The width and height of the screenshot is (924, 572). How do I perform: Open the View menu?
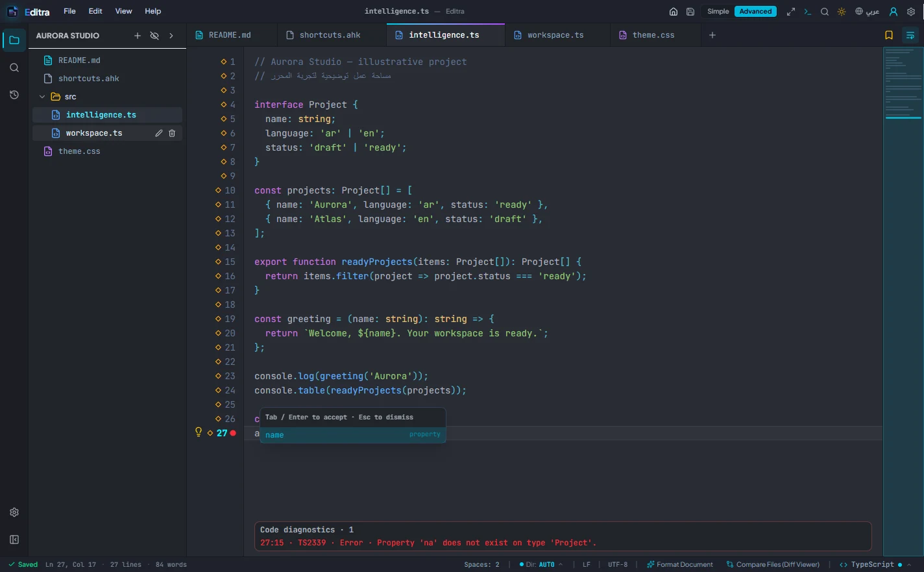pyautogui.click(x=123, y=12)
